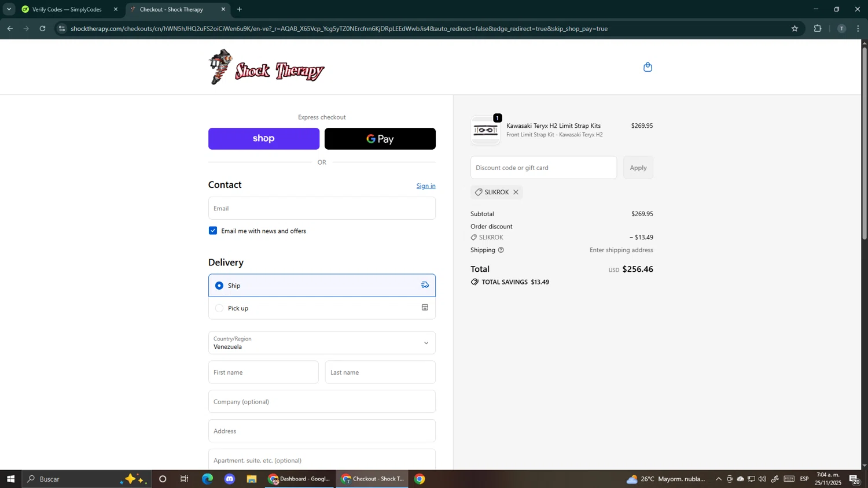
Task: Close the Verify Codes SimplyCodes tab
Action: click(x=115, y=9)
